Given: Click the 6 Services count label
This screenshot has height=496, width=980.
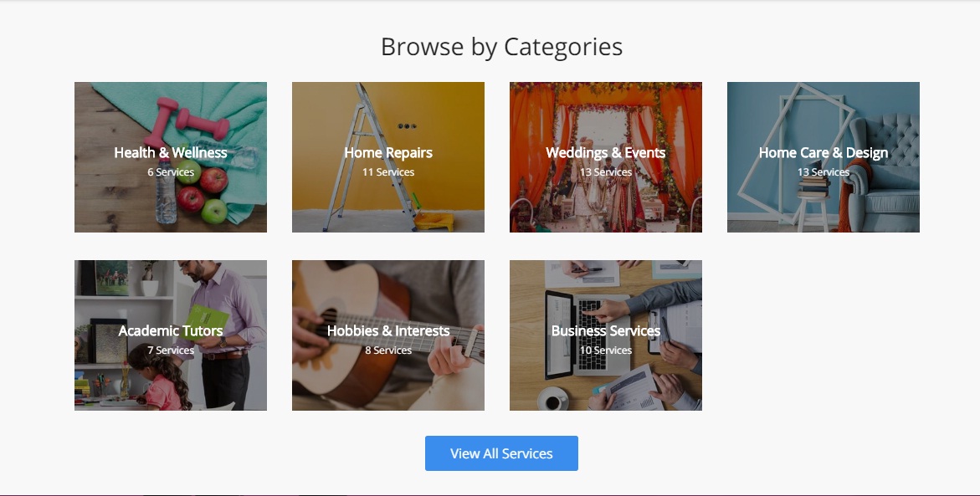Looking at the screenshot, I should click(171, 171).
